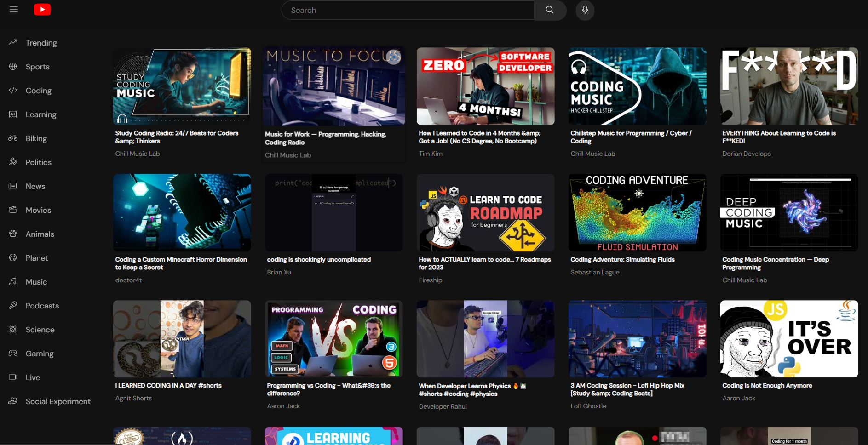
Task: Click the Gaming controller icon
Action: 13,353
